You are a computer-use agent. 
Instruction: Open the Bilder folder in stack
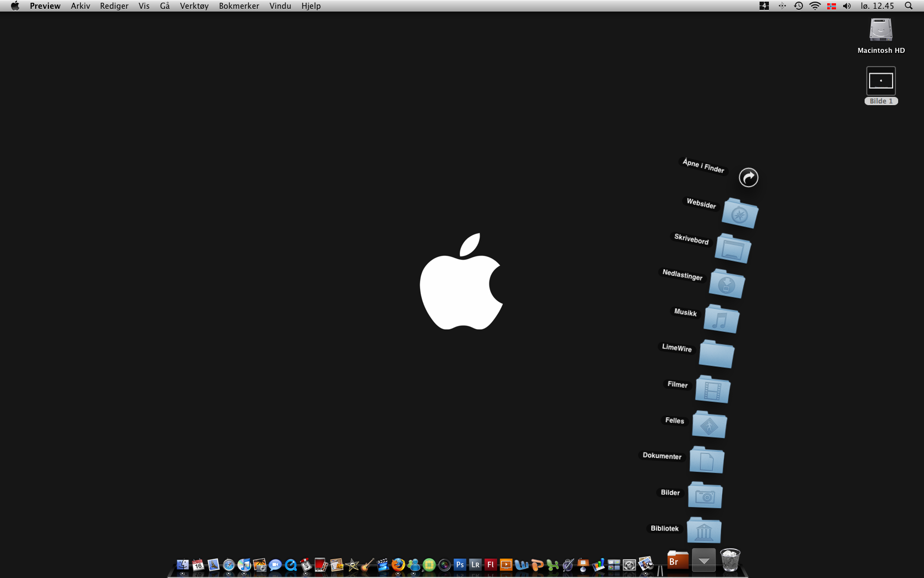[705, 495]
